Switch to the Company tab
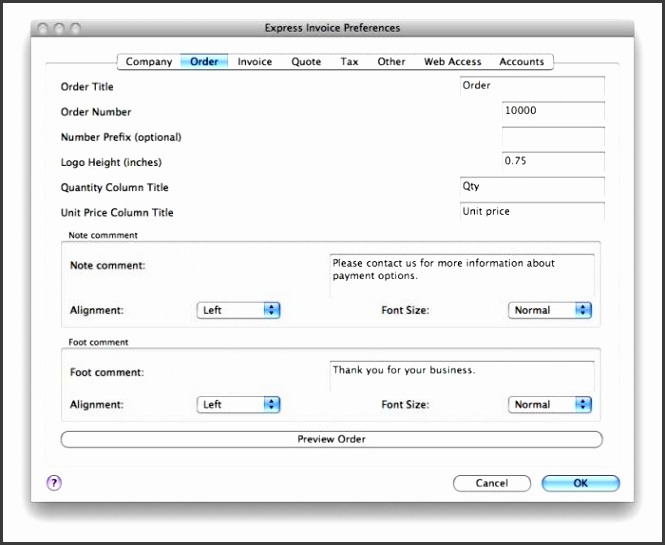The height and width of the screenshot is (545, 665). 149,61
